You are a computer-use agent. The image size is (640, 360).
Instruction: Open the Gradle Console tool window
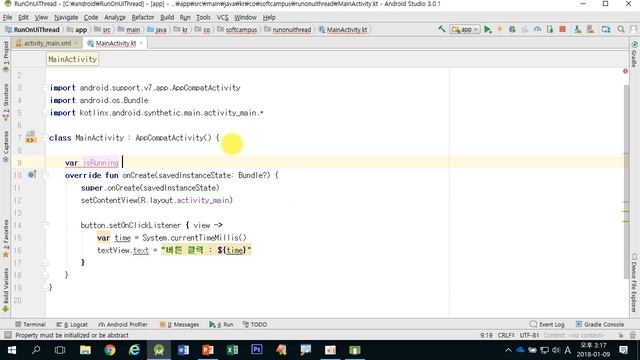[600, 324]
